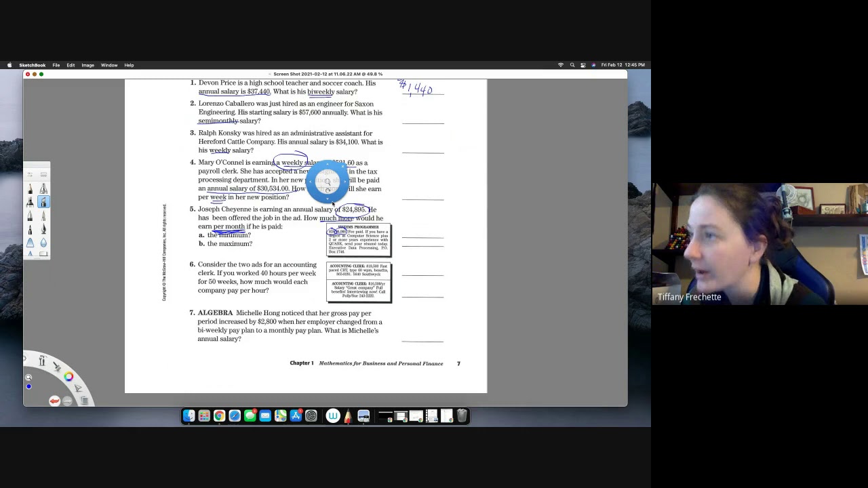868x488 pixels.
Task: Open Spotlight search in menu bar
Action: (x=572, y=65)
